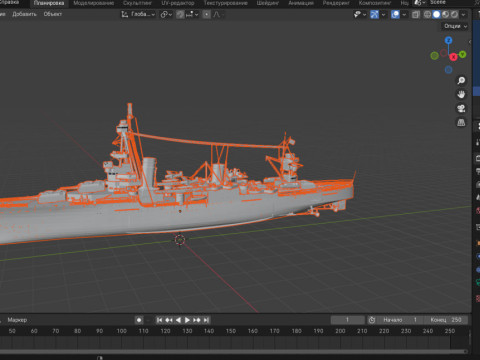This screenshot has height=360, width=480.
Task: Toggle viewport gizmos display
Action: 375,14
